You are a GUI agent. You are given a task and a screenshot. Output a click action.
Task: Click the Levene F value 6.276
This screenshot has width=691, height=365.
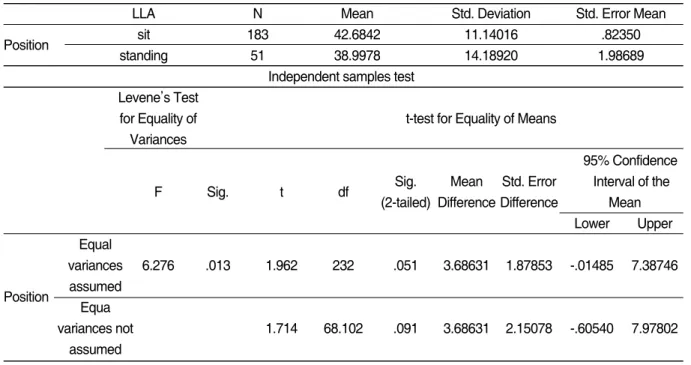158,265
